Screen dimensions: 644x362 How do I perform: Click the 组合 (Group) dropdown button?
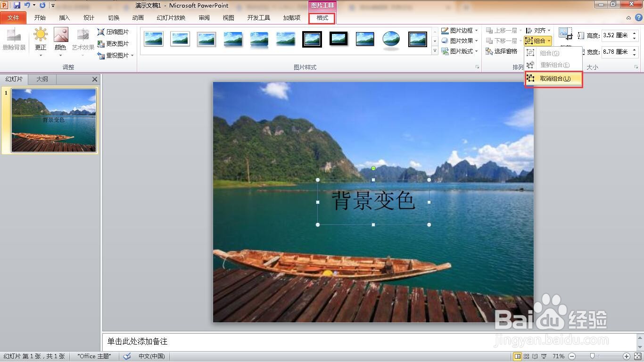538,41
